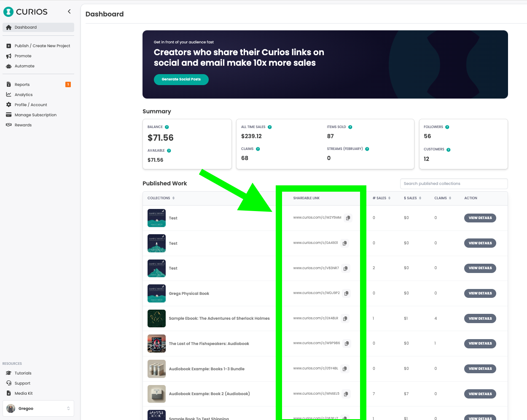527x420 pixels.
Task: Collapse the sidebar with the chevron
Action: pos(69,11)
